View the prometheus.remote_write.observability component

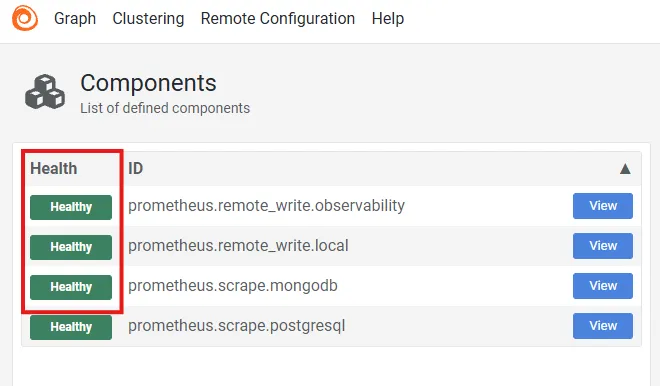[602, 206]
